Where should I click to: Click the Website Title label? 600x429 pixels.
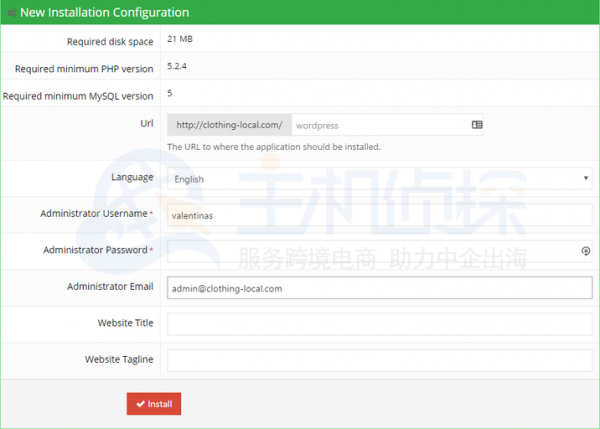pyautogui.click(x=125, y=322)
